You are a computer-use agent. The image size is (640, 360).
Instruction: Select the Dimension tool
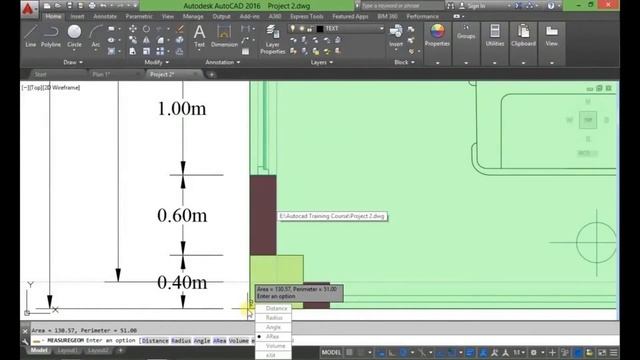224,36
